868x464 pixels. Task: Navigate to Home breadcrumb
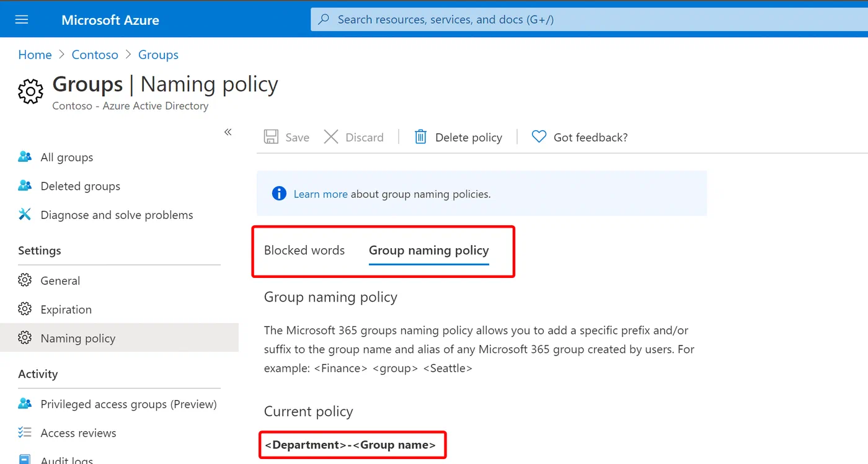35,55
